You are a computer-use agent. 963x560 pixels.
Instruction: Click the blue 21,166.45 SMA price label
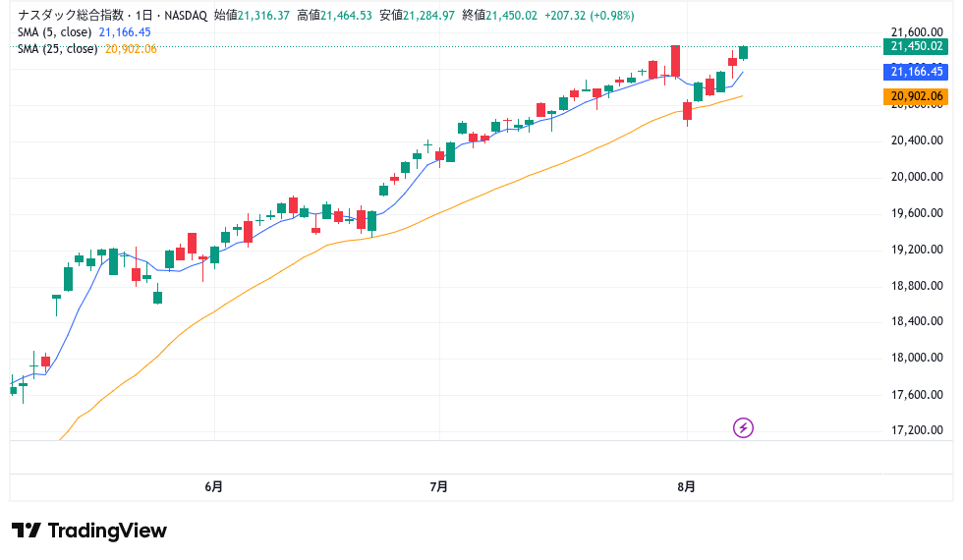coord(916,71)
